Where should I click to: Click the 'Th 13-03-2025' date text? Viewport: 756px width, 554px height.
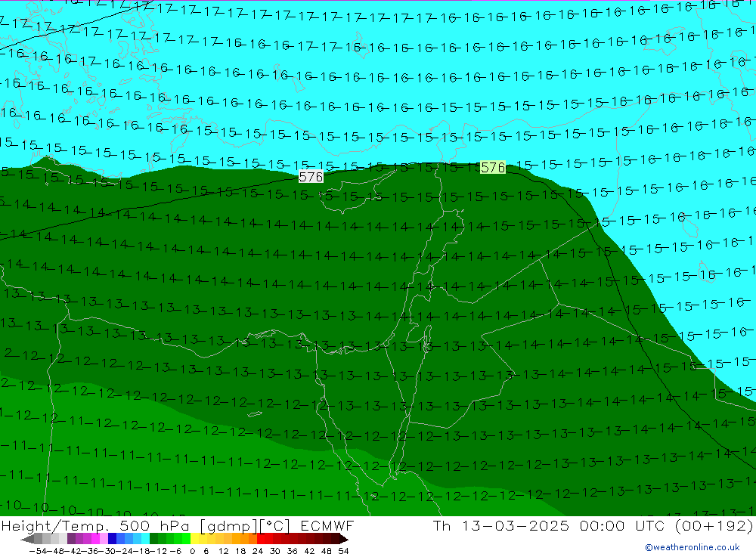point(501,525)
